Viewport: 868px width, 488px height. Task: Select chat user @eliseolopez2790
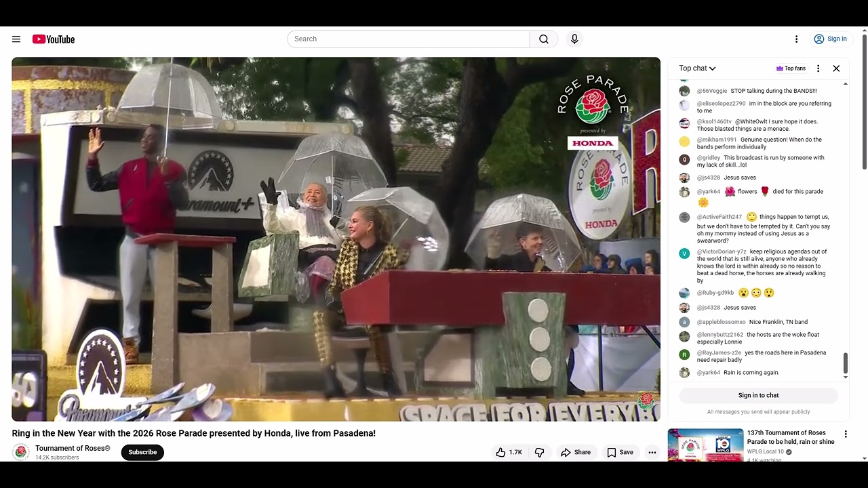[721, 104]
